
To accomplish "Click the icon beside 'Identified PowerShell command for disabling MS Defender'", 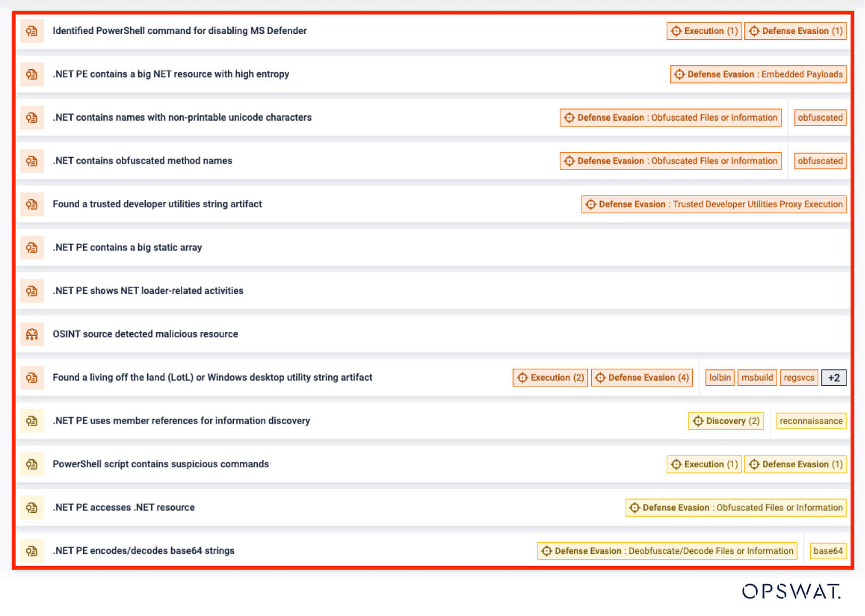I will [32, 31].
